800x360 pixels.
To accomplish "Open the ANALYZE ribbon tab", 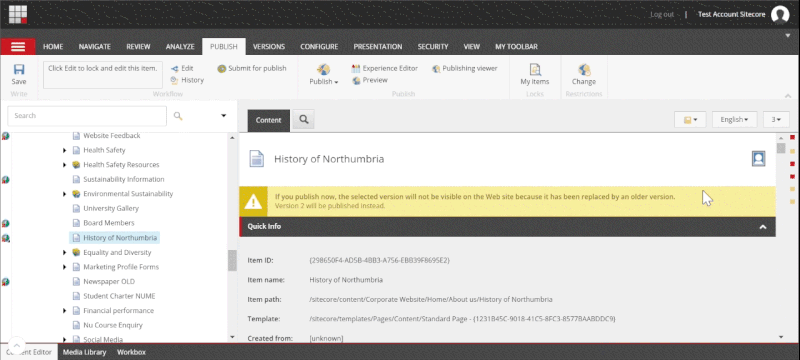I will [180, 46].
